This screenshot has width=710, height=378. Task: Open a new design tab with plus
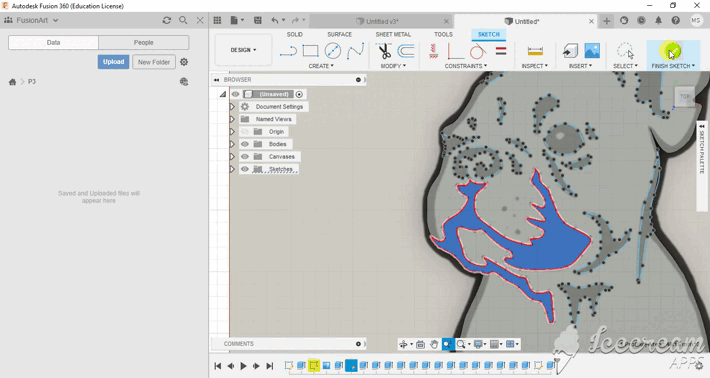[606, 21]
